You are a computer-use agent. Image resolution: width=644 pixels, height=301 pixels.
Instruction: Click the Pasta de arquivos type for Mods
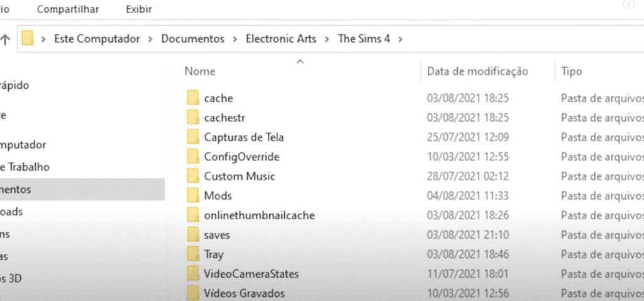pos(602,195)
